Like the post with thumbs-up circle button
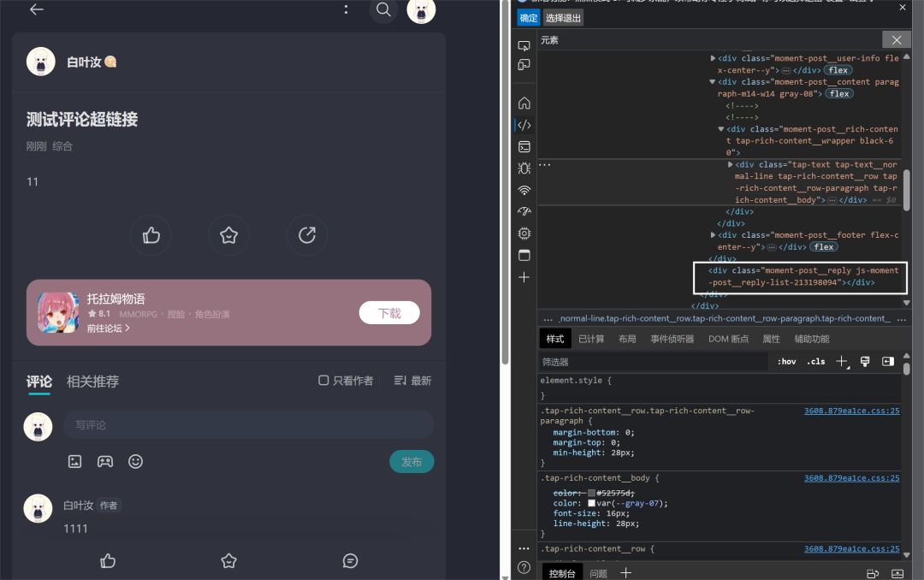This screenshot has height=580, width=924. coord(151,235)
